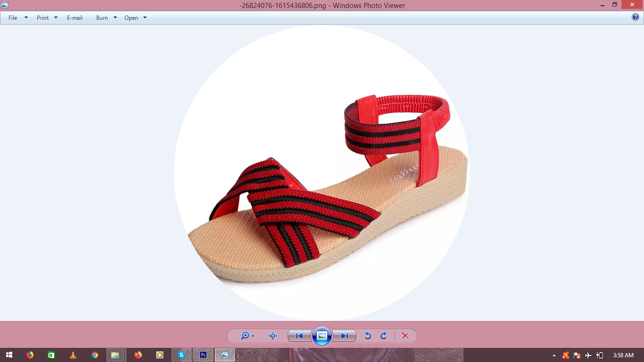Restore down the Photo Viewer window
Screen dimensions: 644x362
click(x=615, y=5)
